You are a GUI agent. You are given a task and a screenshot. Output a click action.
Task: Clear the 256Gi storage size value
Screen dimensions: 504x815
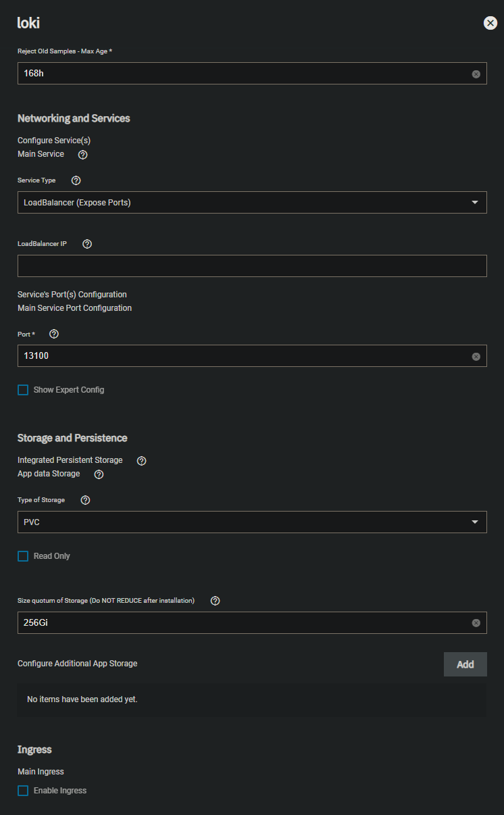476,623
